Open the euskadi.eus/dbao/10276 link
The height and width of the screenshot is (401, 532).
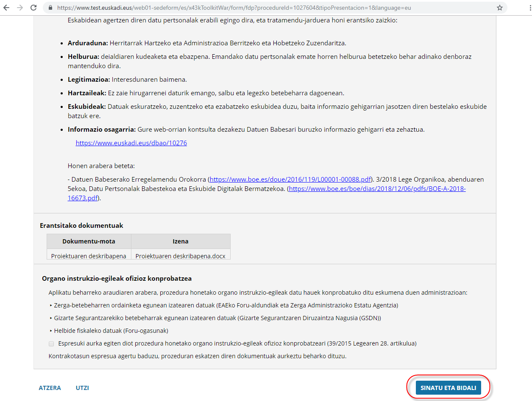click(x=131, y=143)
